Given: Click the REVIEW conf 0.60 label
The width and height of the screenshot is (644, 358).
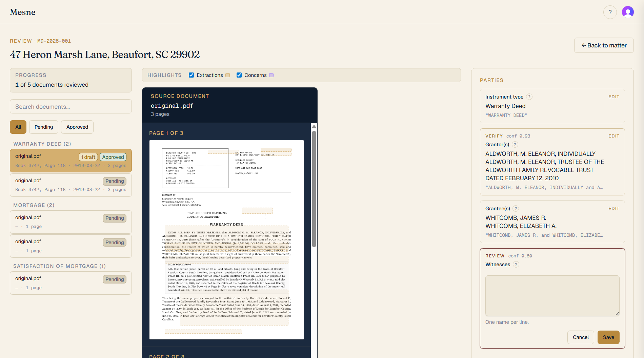Looking at the screenshot, I should click(509, 256).
